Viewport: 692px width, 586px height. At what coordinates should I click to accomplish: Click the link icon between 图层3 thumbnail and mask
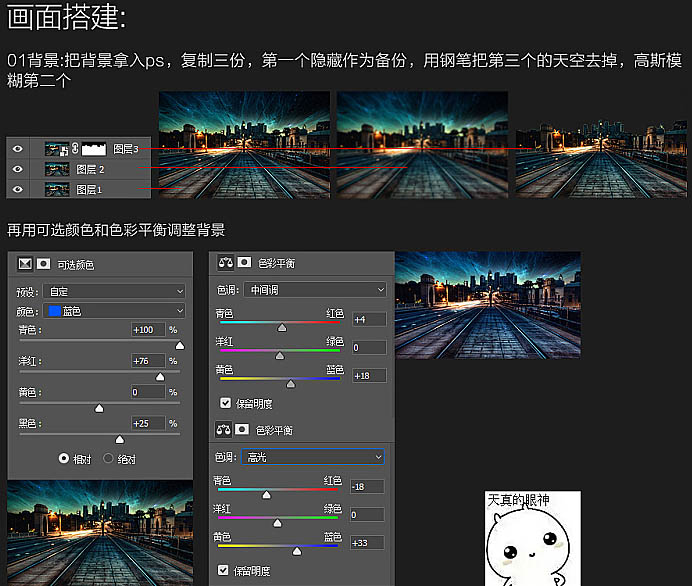coord(75,148)
